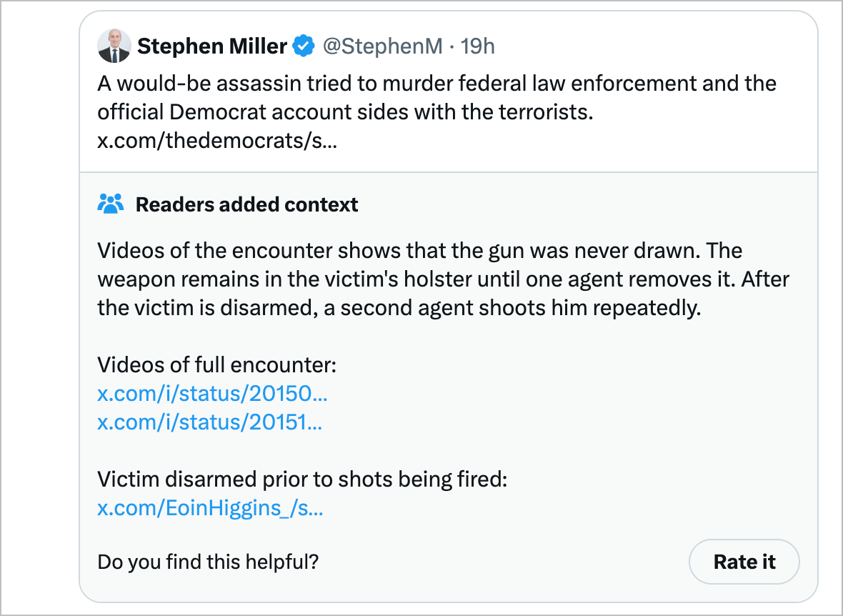Click the Readers added context people icon
This screenshot has height=616, width=843.
(110, 204)
